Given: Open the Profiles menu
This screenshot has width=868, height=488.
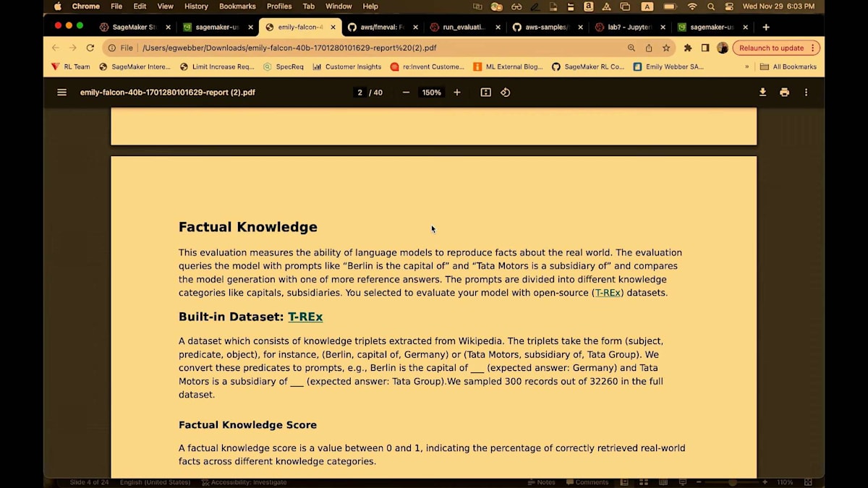Looking at the screenshot, I should point(279,7).
